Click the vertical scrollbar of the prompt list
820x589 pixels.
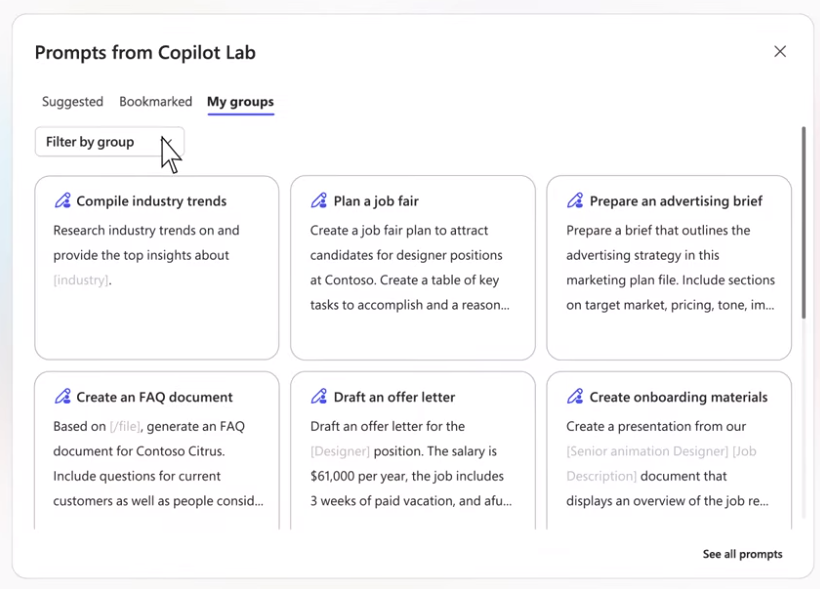(x=803, y=222)
